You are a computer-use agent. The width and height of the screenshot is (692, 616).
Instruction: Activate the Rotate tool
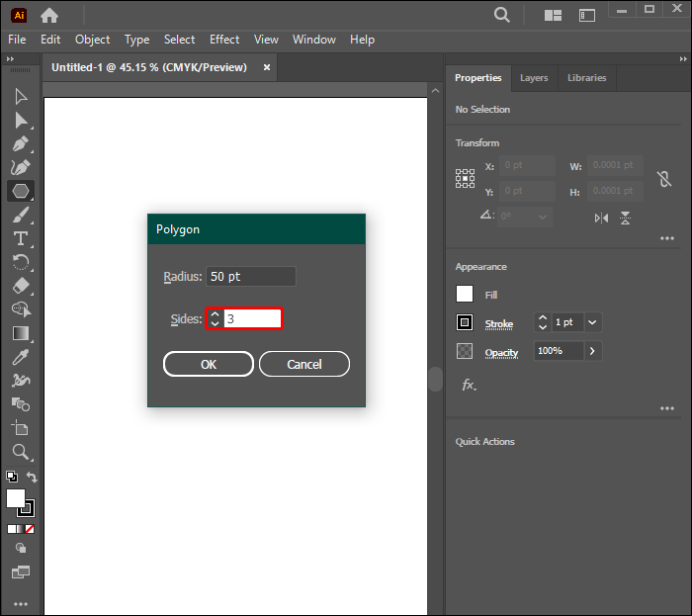click(20, 263)
